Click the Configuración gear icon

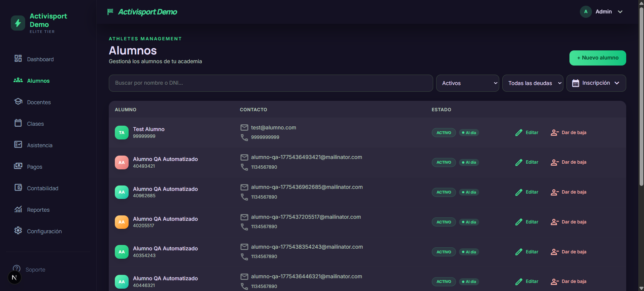point(18,231)
